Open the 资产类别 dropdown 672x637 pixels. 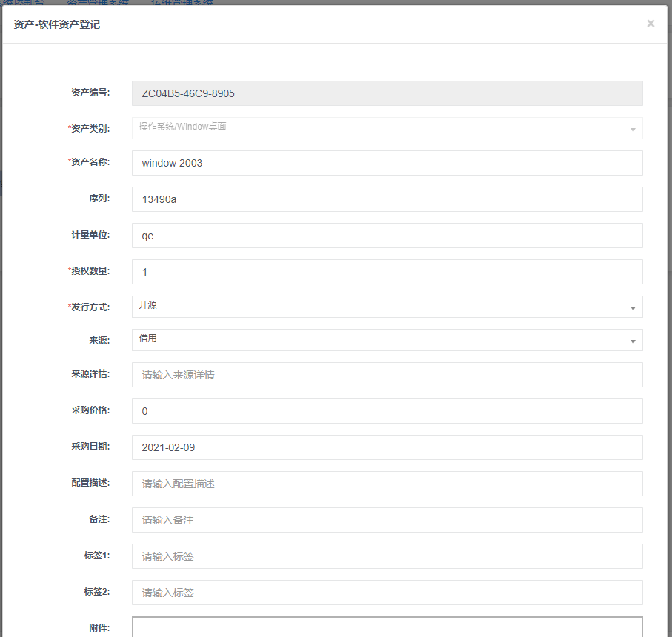(x=387, y=128)
